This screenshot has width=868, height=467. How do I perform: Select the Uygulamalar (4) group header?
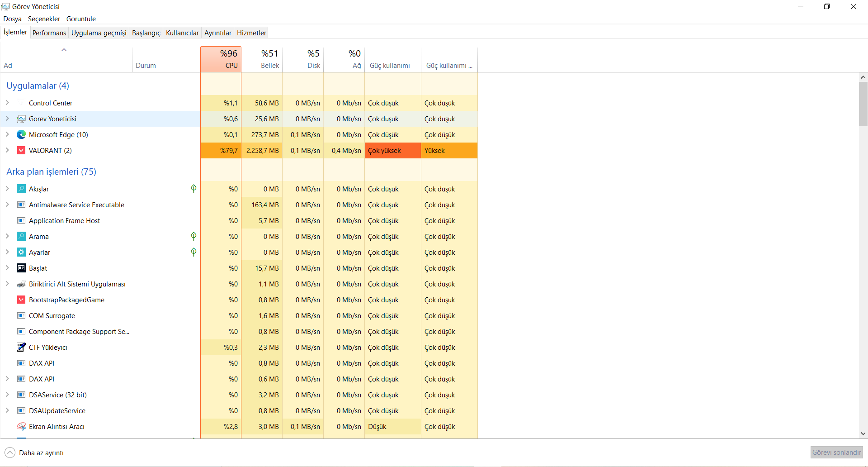click(x=38, y=86)
